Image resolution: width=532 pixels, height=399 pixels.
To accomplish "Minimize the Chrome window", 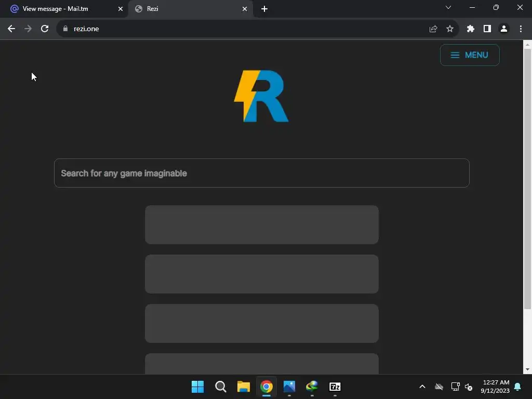I will click(472, 7).
